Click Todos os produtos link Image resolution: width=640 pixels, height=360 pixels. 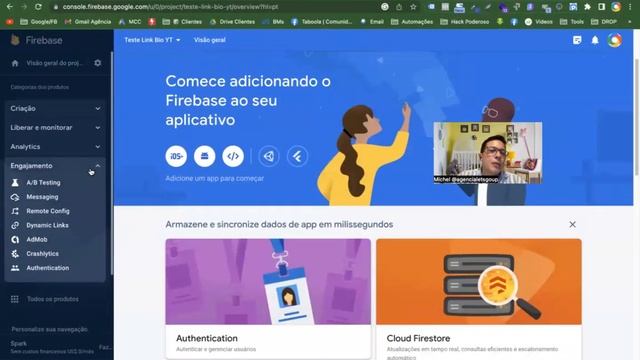pos(53,299)
